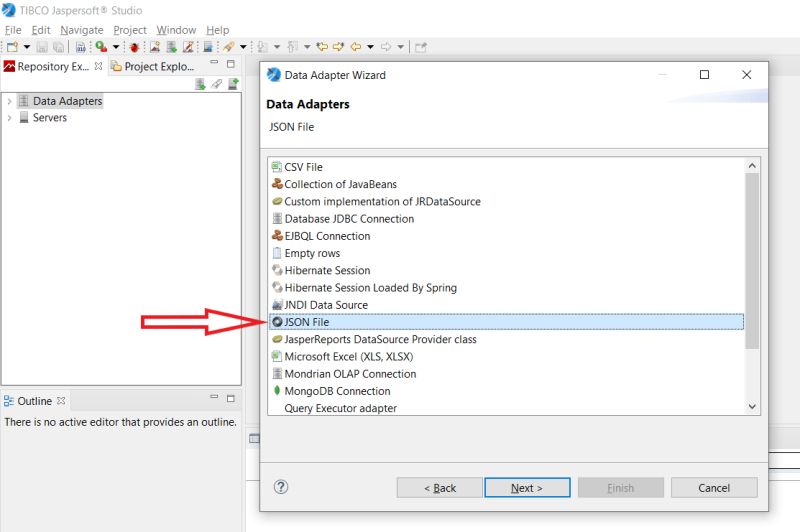Click the red bug debug icon
This screenshot has height=532, width=800.
(134, 47)
